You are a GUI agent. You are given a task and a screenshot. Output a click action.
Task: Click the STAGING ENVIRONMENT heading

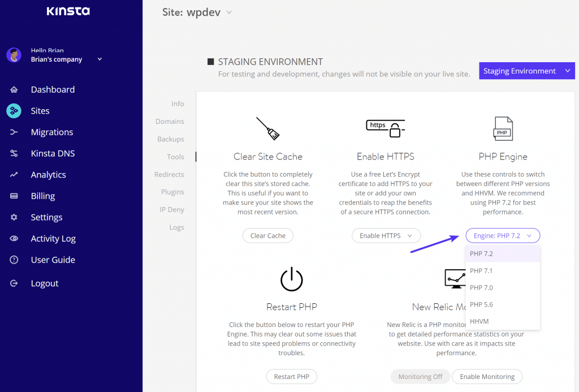point(270,62)
